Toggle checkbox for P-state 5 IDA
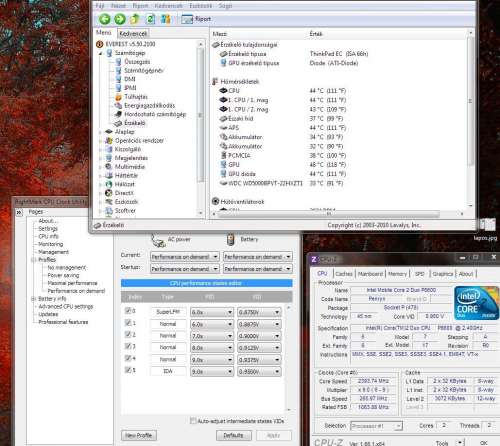Viewport: 500px width, 446px height. 128,370
